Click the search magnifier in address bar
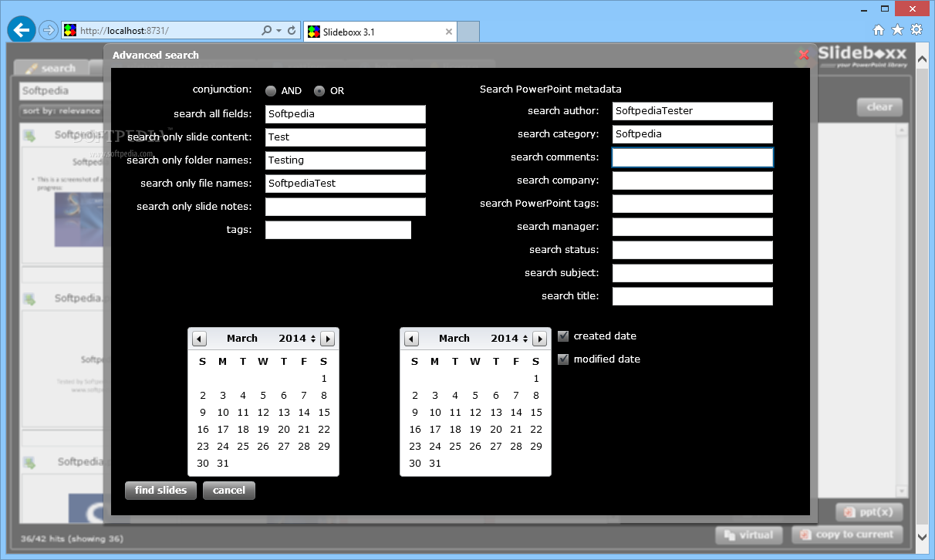Screen dimensions: 935x560 coord(267,31)
